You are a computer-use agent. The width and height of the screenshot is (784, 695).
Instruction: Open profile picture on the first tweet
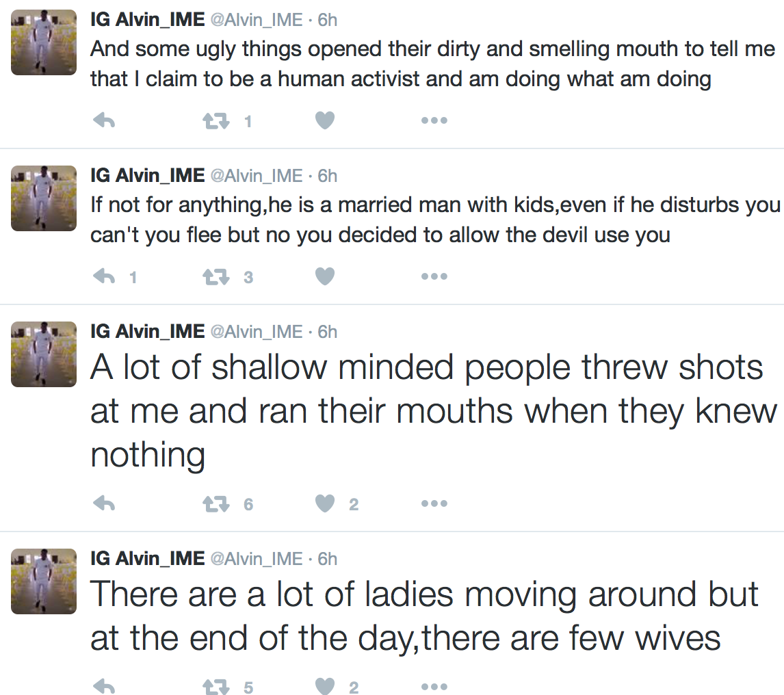point(44,42)
